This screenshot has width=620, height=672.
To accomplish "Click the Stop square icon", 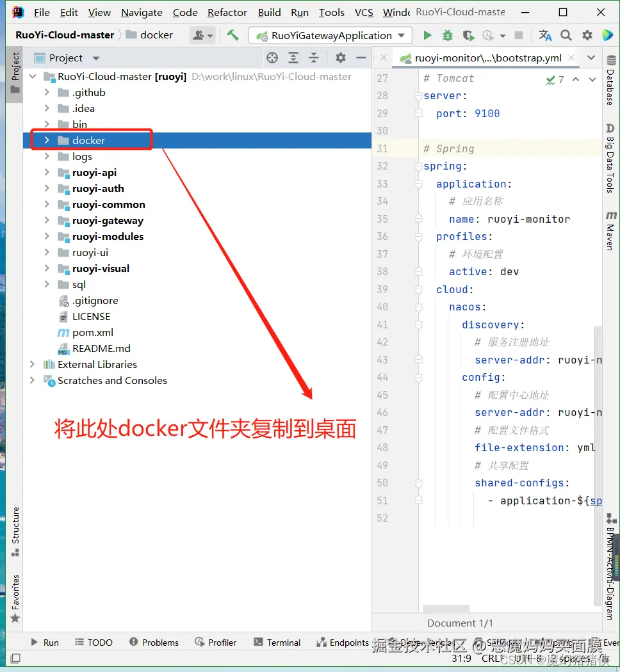I will point(519,35).
